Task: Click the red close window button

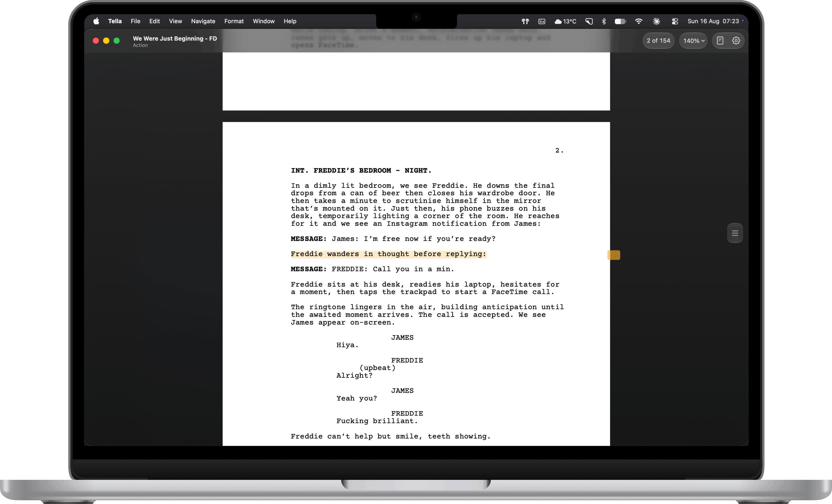Action: click(x=96, y=41)
